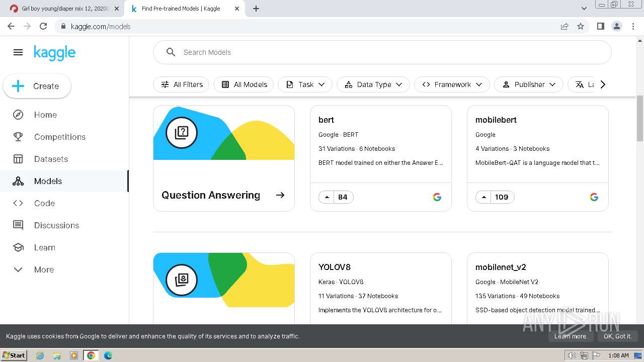Viewport: 644px width, 362px height.
Task: Expand the Publisher dropdown
Action: click(x=528, y=84)
